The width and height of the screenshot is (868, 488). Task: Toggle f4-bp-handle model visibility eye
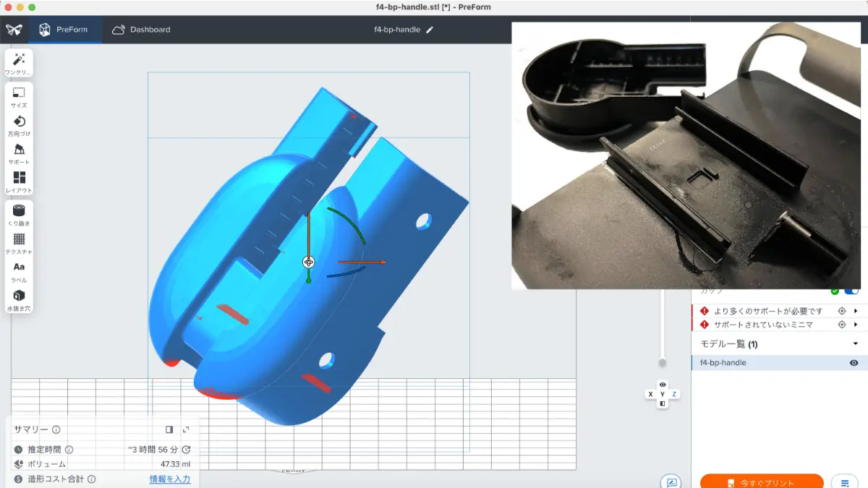tap(854, 363)
